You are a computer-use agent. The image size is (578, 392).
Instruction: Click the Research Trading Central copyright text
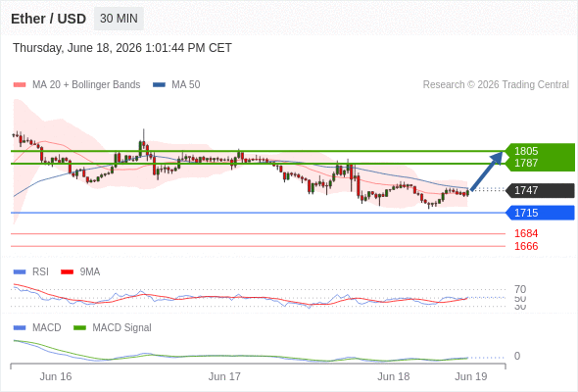coord(496,85)
